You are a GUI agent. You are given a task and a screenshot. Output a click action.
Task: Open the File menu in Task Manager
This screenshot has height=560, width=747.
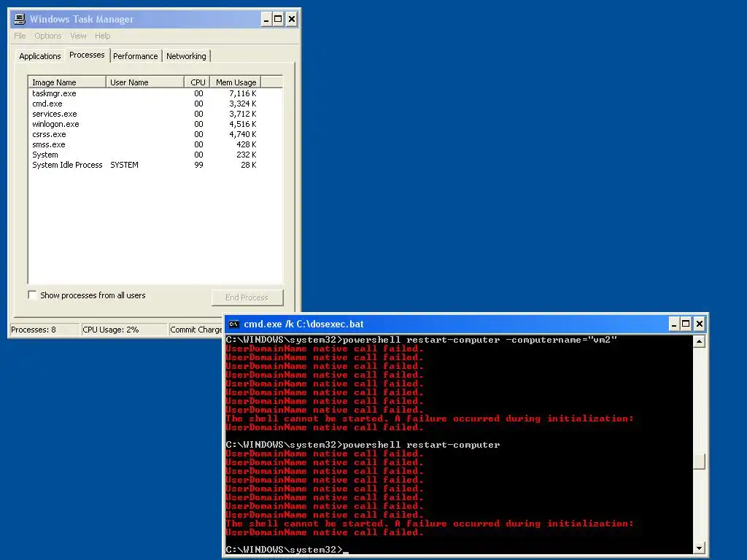(x=20, y=36)
